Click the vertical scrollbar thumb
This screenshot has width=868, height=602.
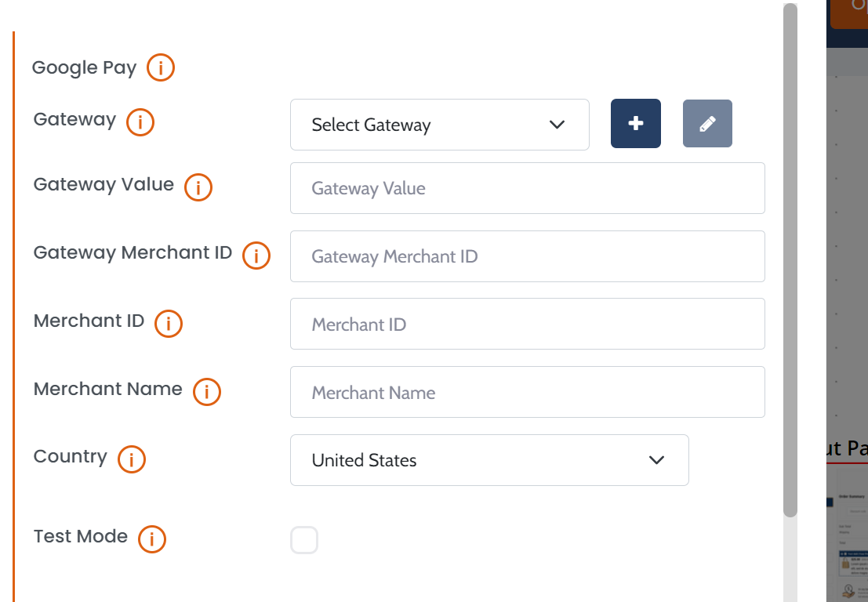tap(790, 259)
